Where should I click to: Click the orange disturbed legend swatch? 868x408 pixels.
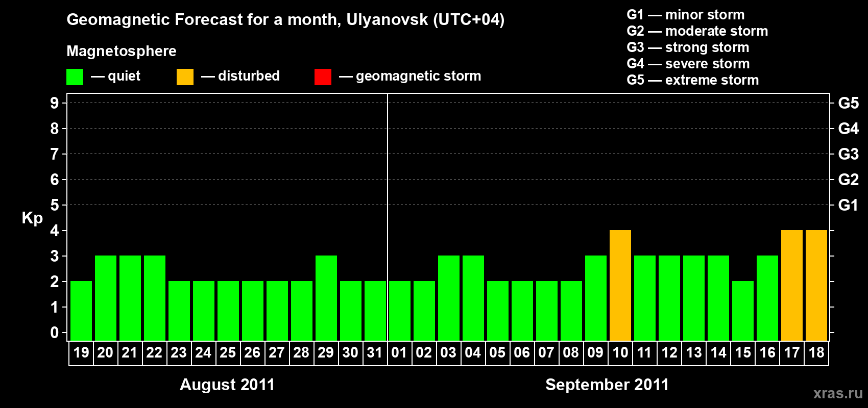click(185, 77)
